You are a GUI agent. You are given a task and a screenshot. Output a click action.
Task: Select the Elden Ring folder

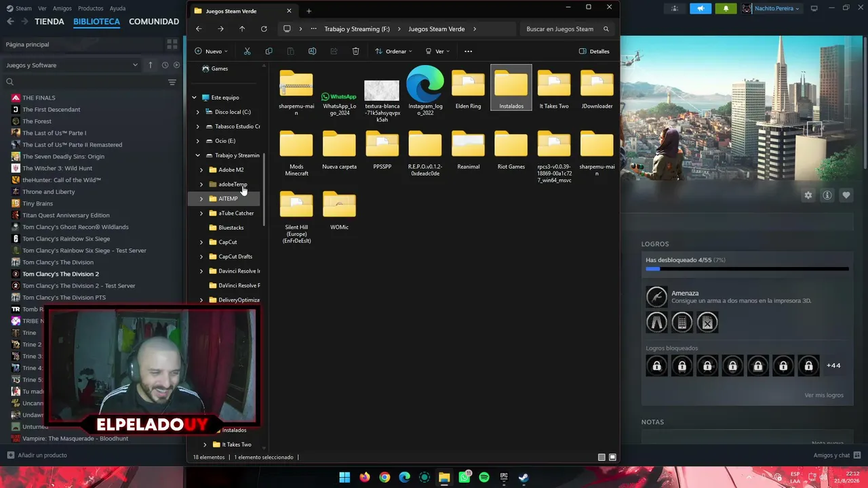(x=468, y=89)
